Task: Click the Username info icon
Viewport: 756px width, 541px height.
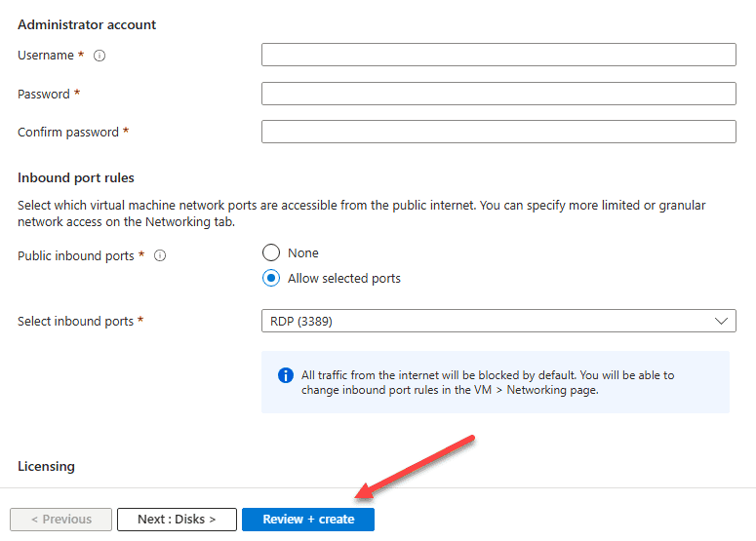Action: tap(99, 56)
